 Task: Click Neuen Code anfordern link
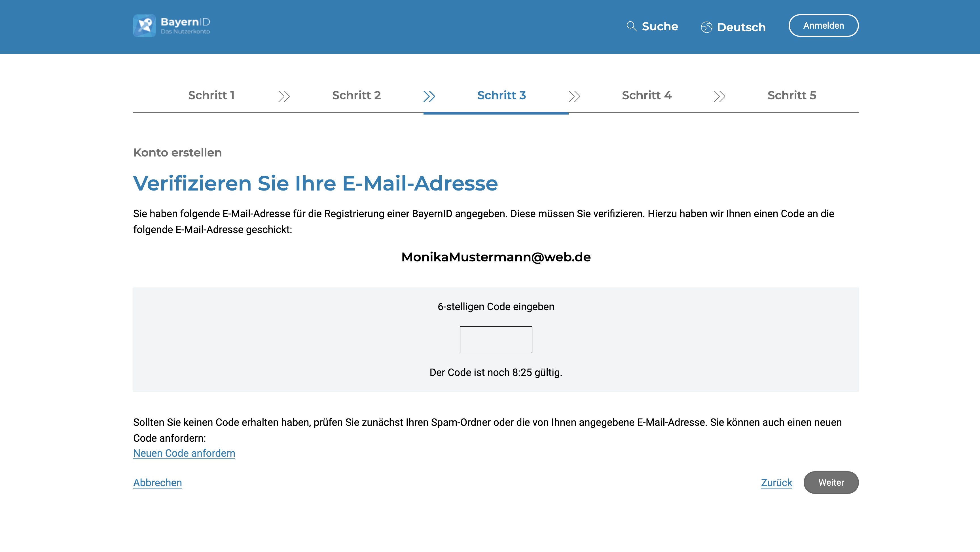pos(184,453)
